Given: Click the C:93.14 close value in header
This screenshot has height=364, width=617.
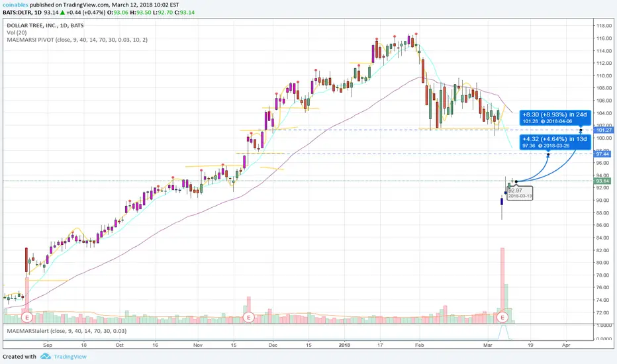Looking at the screenshot, I should (185, 12).
